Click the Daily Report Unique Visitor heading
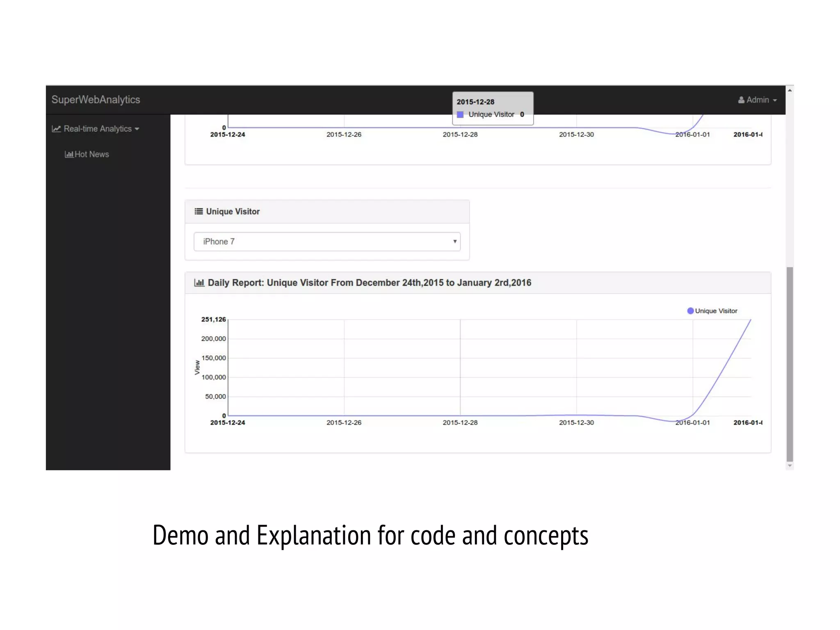 tap(369, 283)
